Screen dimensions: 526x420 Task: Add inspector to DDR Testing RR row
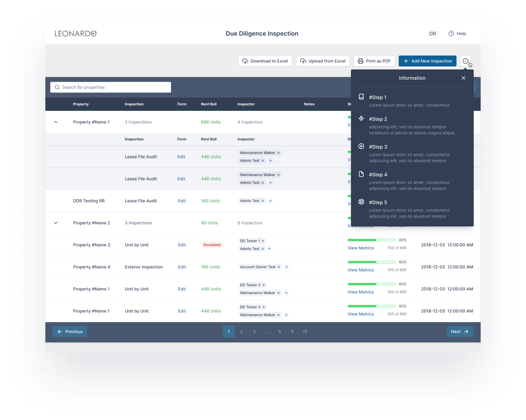(271, 201)
